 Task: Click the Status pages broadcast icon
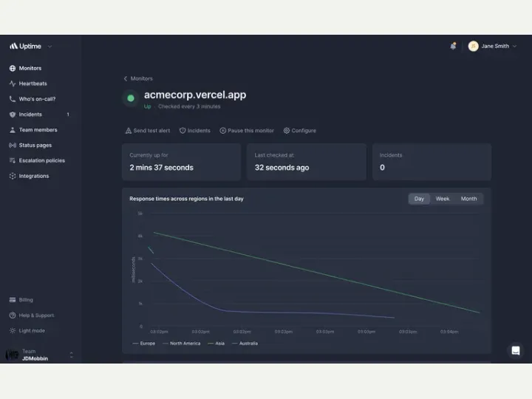point(13,146)
